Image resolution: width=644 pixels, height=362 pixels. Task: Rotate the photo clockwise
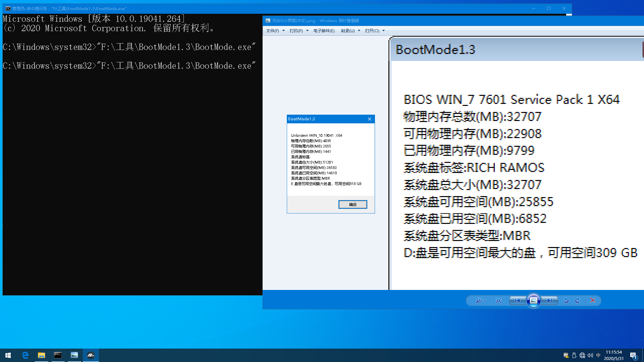578,301
